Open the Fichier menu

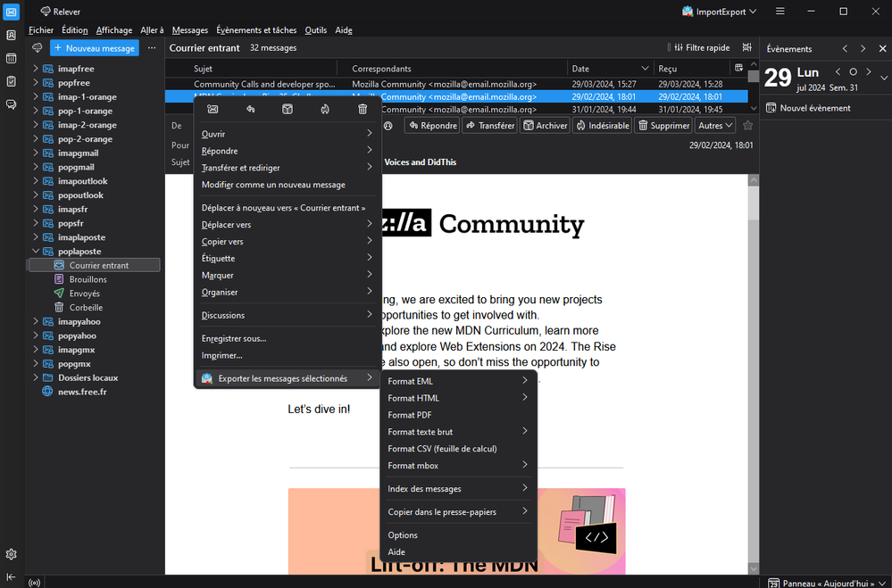click(41, 30)
